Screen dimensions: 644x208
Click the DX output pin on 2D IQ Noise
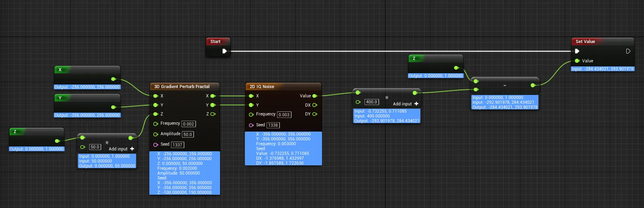314,105
